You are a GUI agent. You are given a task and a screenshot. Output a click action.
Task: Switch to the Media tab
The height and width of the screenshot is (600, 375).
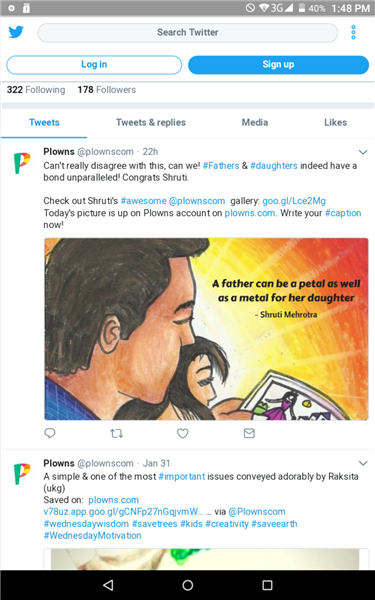255,122
